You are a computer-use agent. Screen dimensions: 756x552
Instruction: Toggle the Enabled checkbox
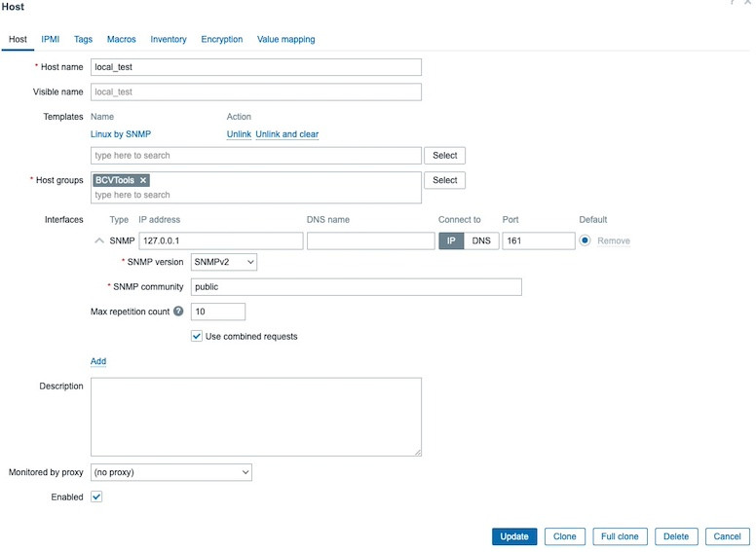tap(96, 497)
